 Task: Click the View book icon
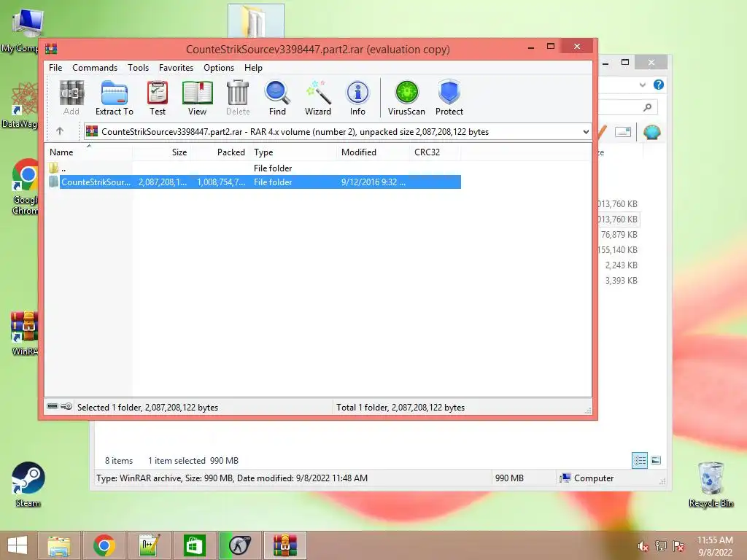click(x=197, y=98)
